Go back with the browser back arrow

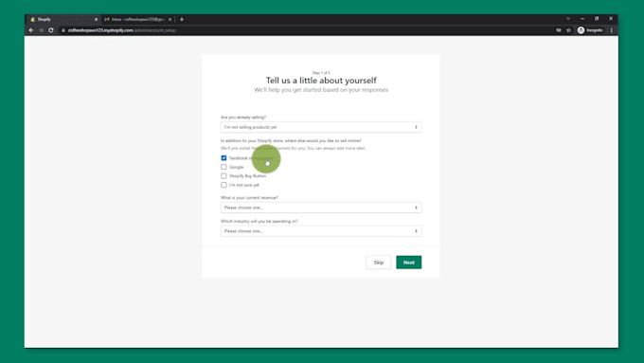31,30
